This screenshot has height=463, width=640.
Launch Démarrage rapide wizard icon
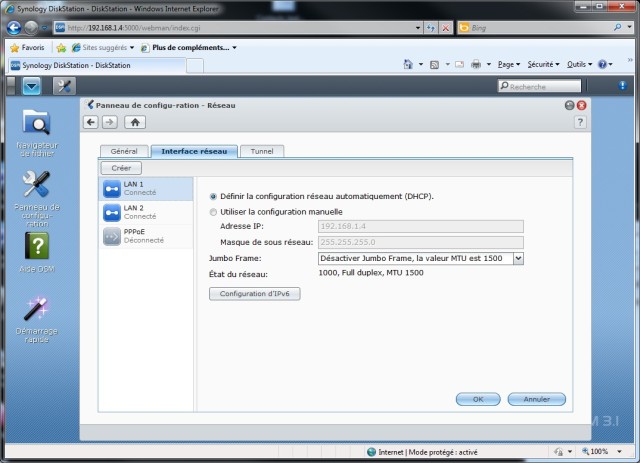coord(37,308)
